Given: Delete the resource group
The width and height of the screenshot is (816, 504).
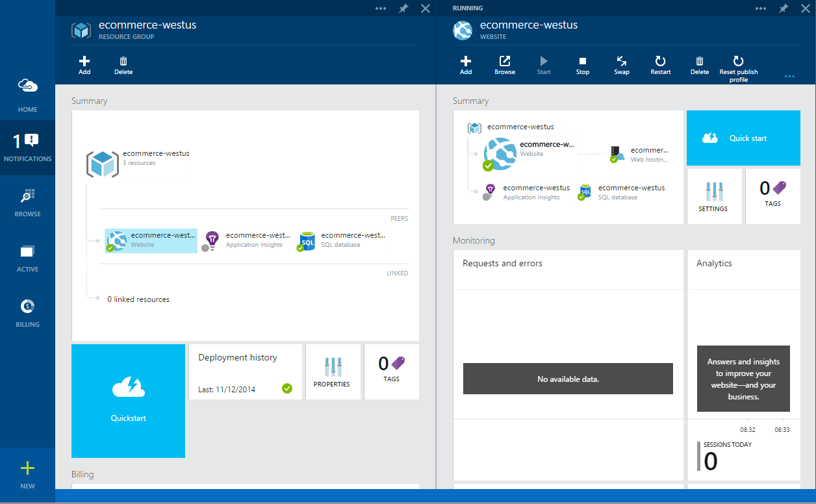Looking at the screenshot, I should 123,64.
